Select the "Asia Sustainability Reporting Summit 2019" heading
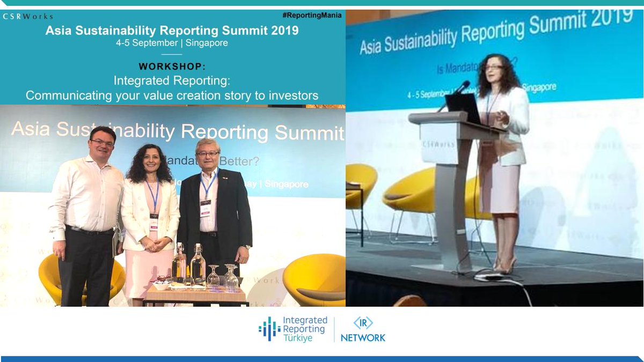 click(x=172, y=31)
